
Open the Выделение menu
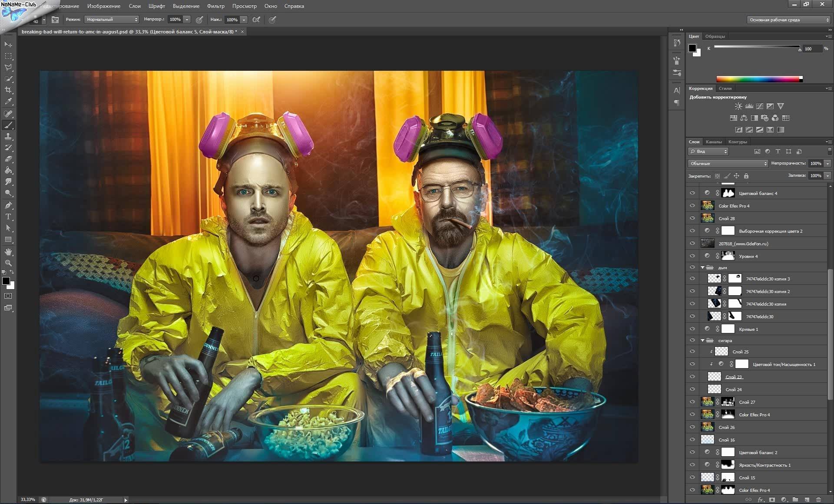(186, 6)
